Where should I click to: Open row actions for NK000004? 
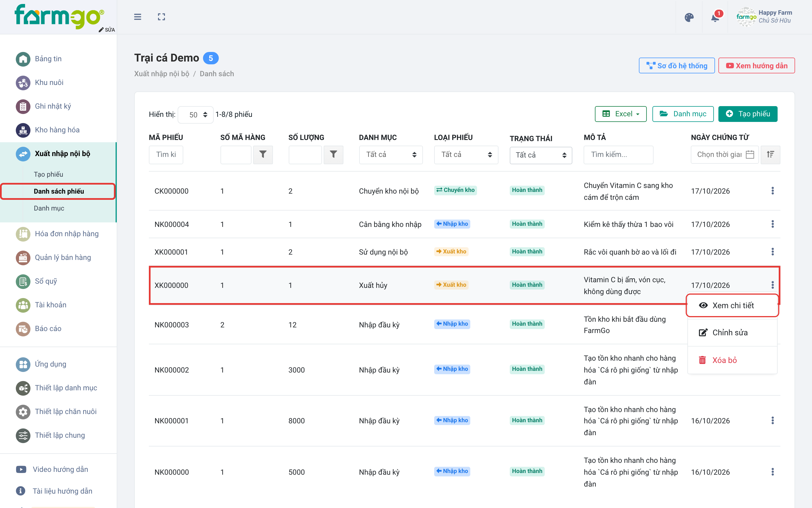tap(773, 224)
